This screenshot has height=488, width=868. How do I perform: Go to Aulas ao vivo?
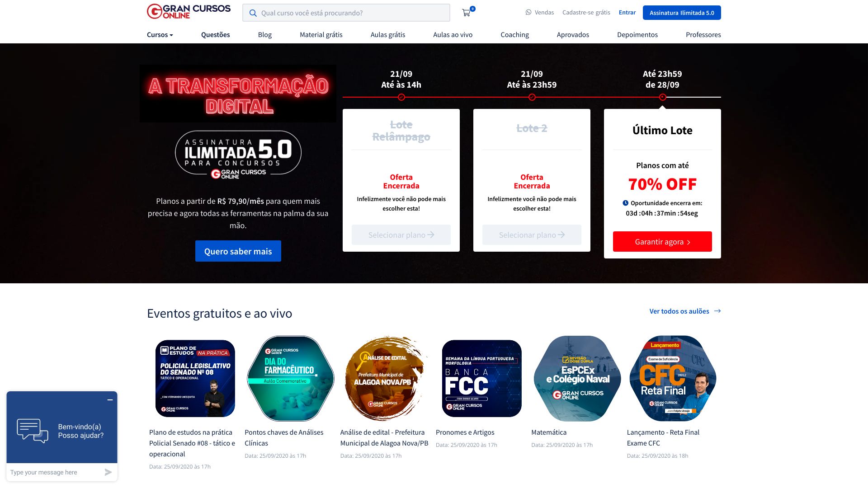[453, 35]
